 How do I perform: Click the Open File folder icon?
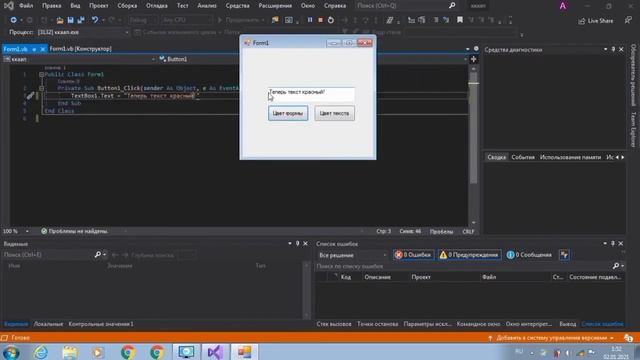click(60, 20)
